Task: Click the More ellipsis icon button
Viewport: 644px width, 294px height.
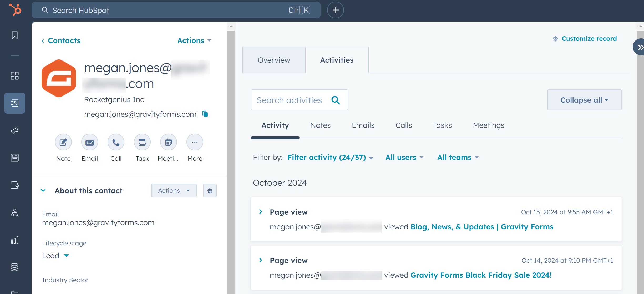Action: (195, 142)
